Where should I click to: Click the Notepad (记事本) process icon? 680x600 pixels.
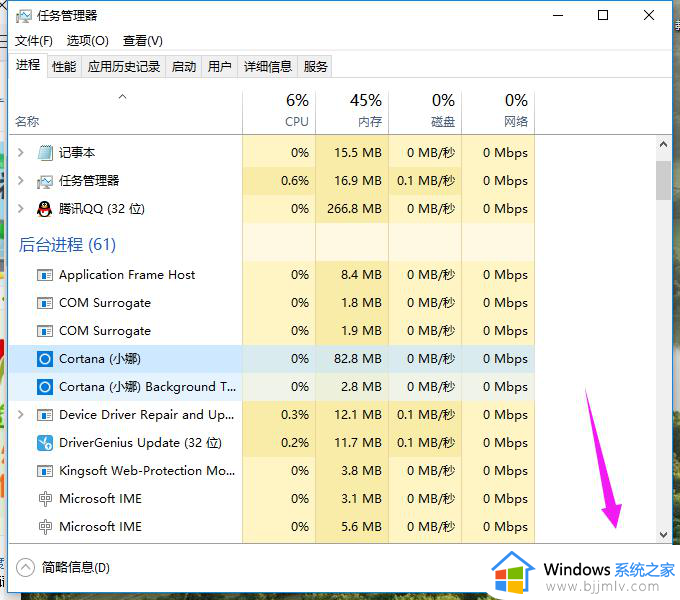click(45, 153)
